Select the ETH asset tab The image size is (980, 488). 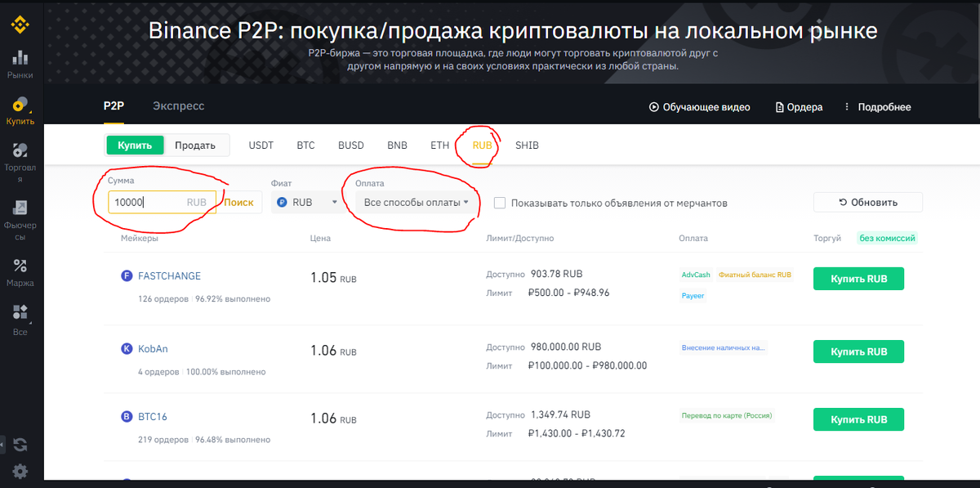(x=440, y=146)
